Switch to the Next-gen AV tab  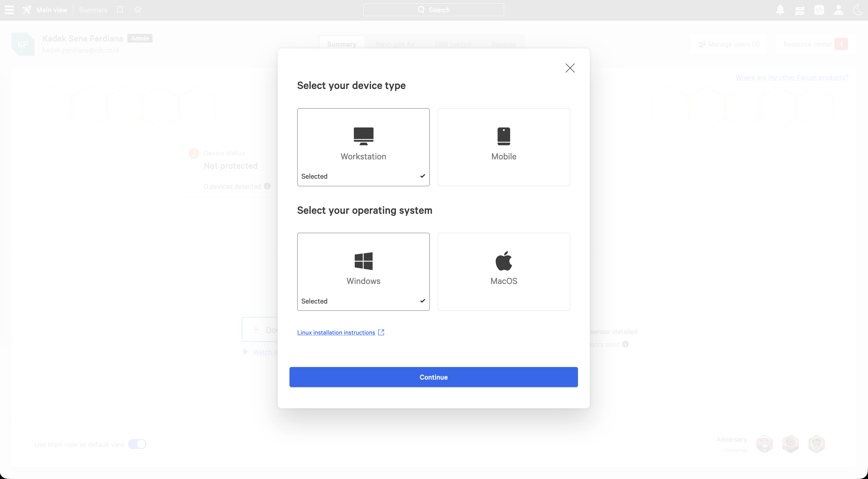point(396,44)
